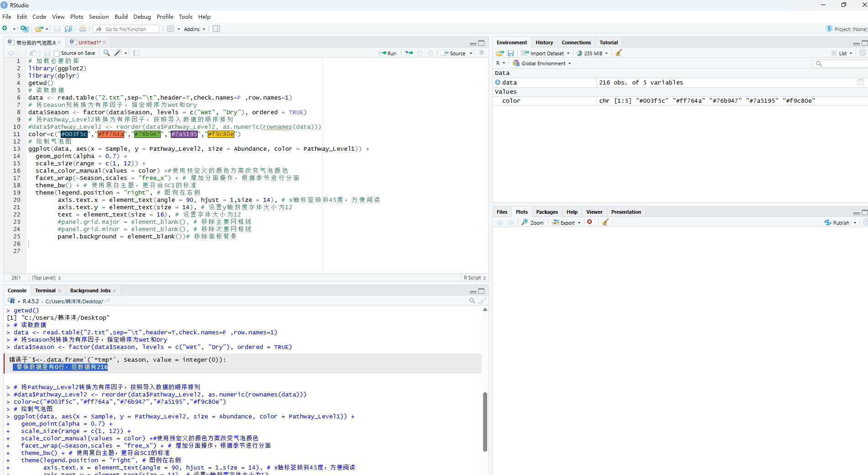Click the Go to previous section arrow
The image size is (868, 475).
pyautogui.click(x=420, y=53)
